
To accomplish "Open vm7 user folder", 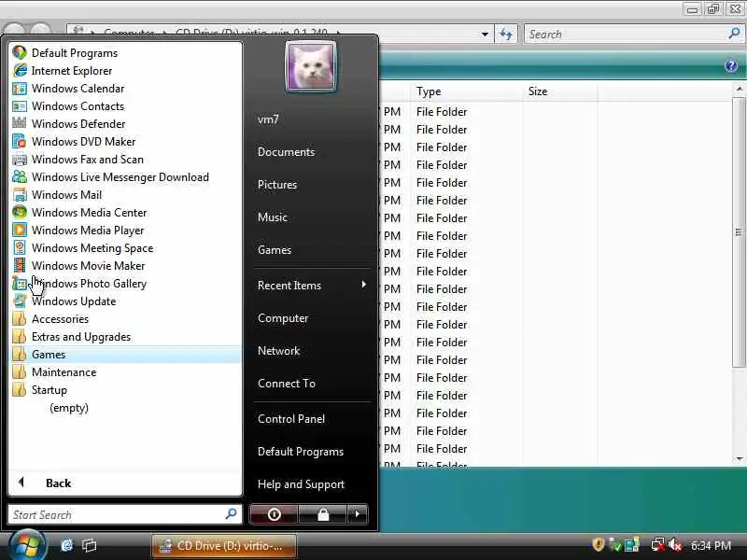I will (x=268, y=119).
